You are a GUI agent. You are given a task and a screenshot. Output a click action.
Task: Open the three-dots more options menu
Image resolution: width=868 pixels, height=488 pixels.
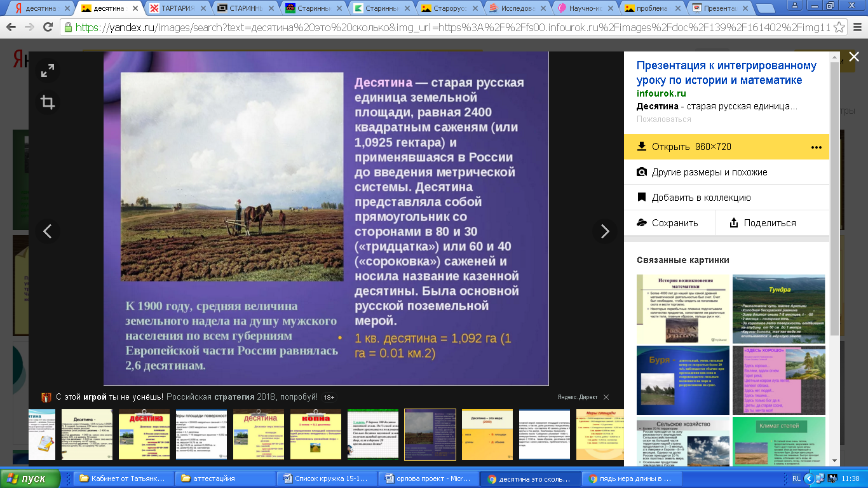click(817, 147)
